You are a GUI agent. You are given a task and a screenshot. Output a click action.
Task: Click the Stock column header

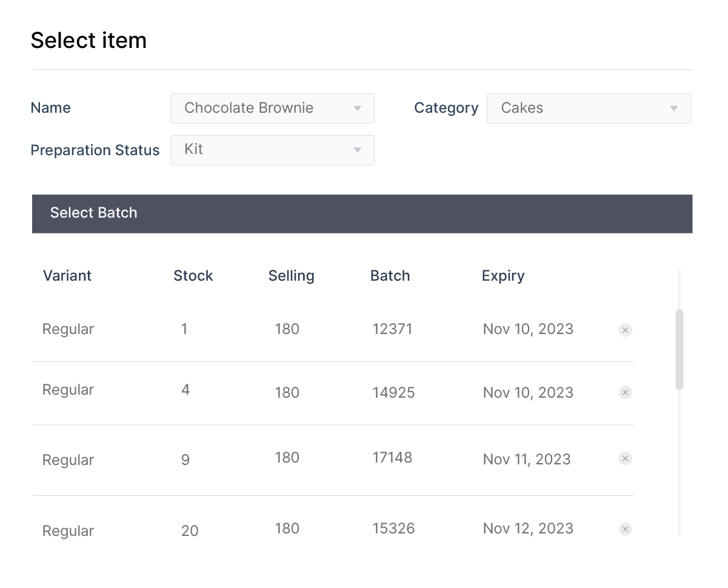tap(193, 276)
